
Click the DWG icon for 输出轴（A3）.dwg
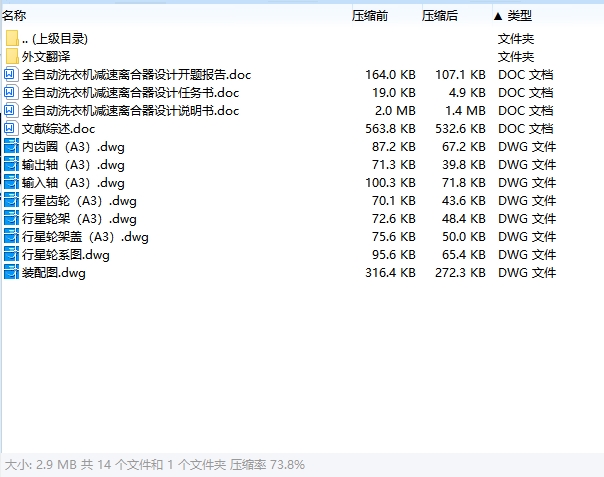(11, 165)
